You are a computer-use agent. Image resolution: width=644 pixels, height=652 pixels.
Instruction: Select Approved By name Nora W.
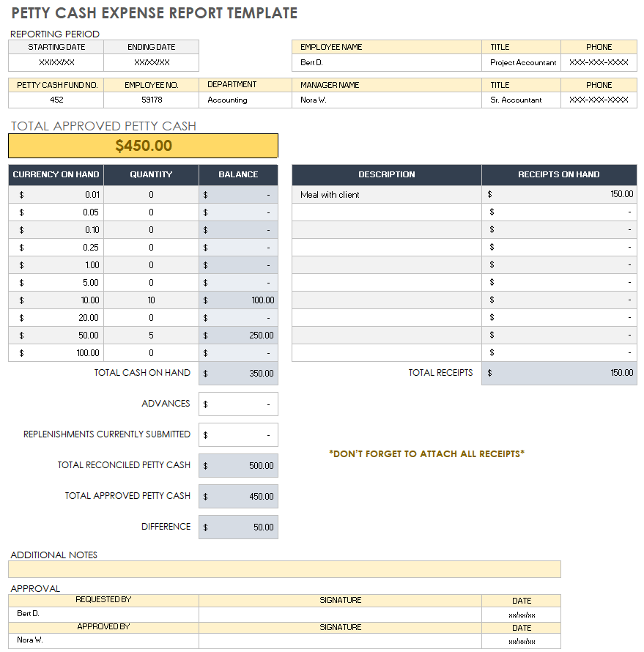103,640
